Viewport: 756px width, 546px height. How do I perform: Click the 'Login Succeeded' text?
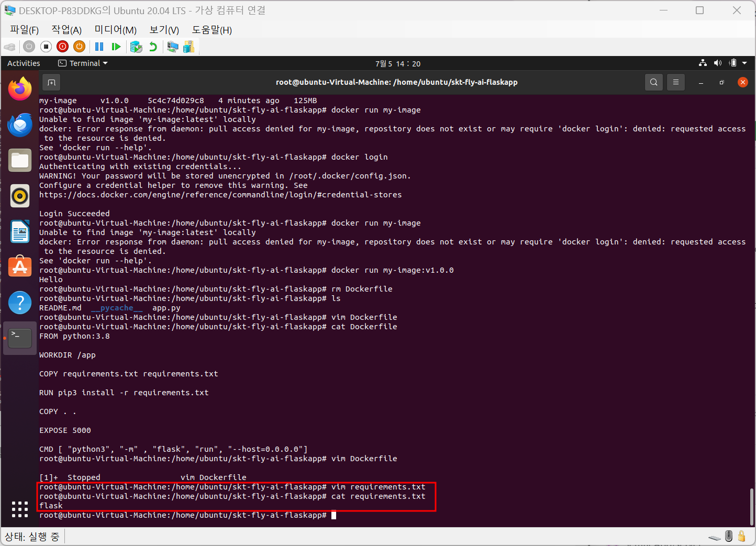pos(74,214)
